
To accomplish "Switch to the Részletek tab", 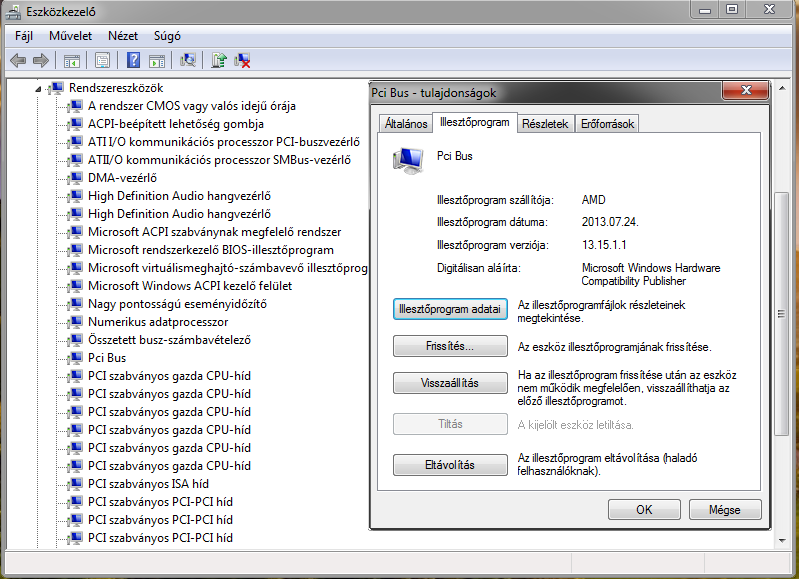I will click(x=545, y=124).
